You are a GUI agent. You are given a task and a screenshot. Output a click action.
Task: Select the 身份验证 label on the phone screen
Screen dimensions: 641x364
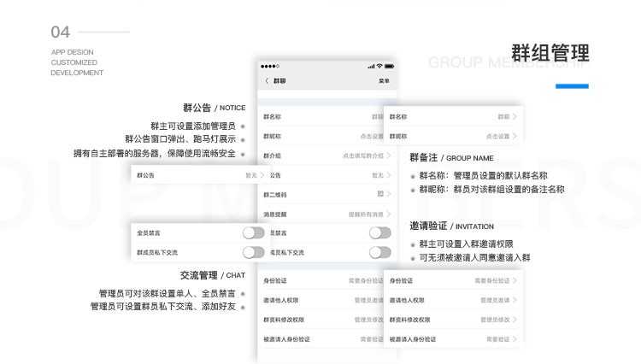(x=274, y=280)
